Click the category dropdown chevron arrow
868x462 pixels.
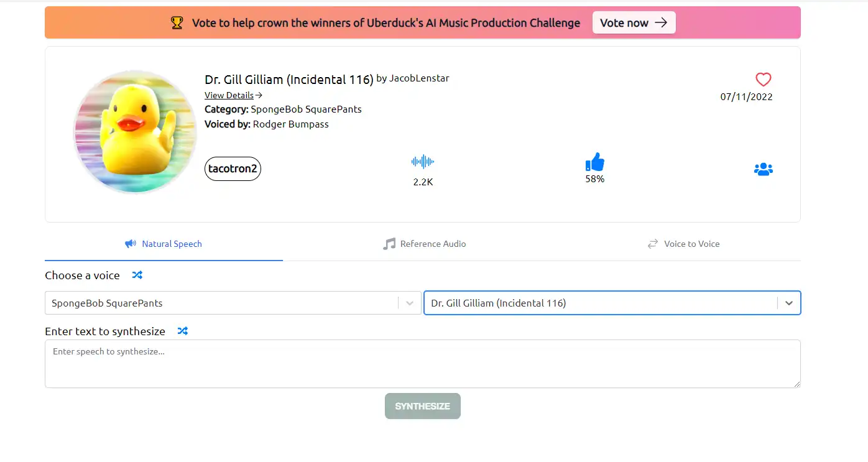pos(410,303)
